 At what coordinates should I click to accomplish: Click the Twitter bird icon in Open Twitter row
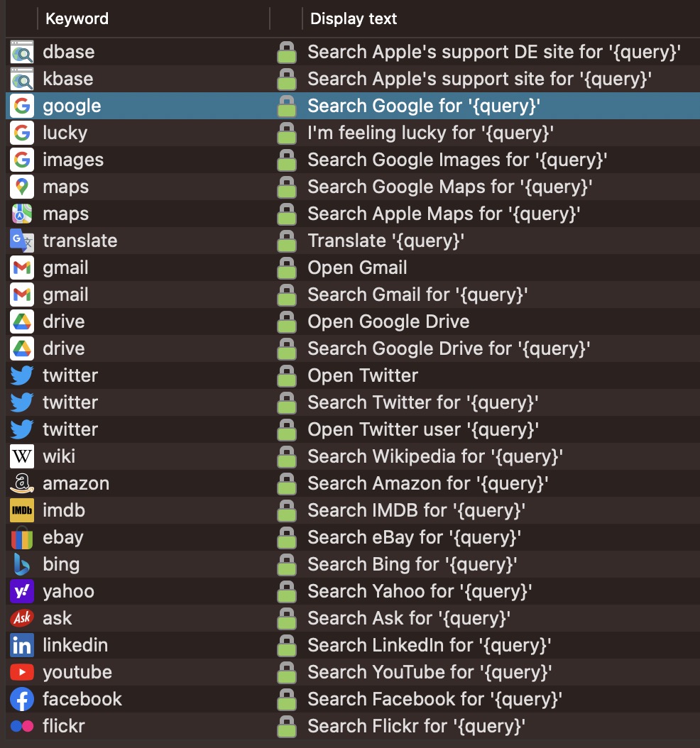click(x=22, y=375)
